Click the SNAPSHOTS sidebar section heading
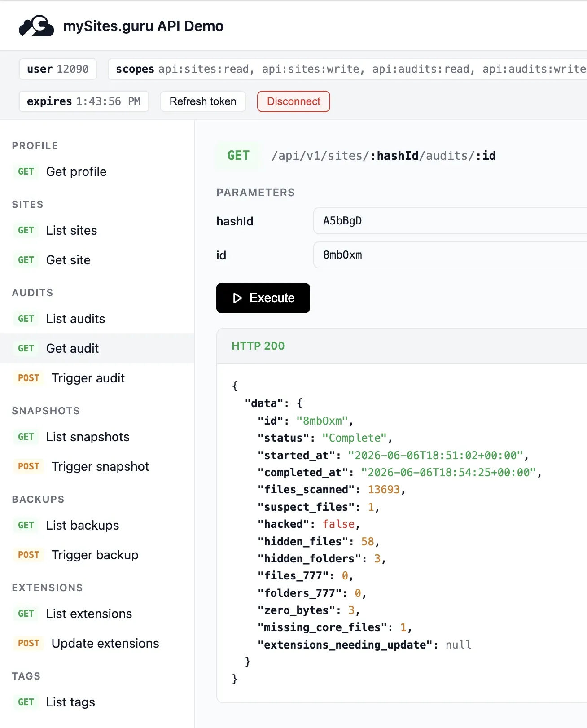587x728 pixels. pos(46,411)
